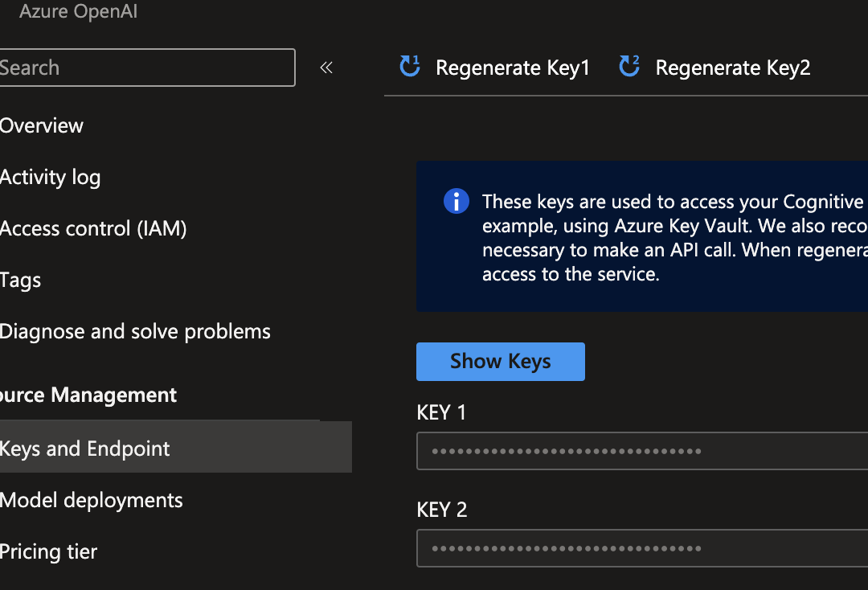Click the Regenerate Key2 refresh icon
The width and height of the screenshot is (868, 590).
pos(629,67)
